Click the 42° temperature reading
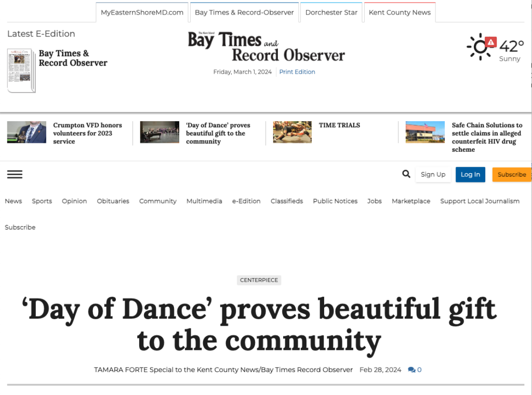 coord(512,46)
